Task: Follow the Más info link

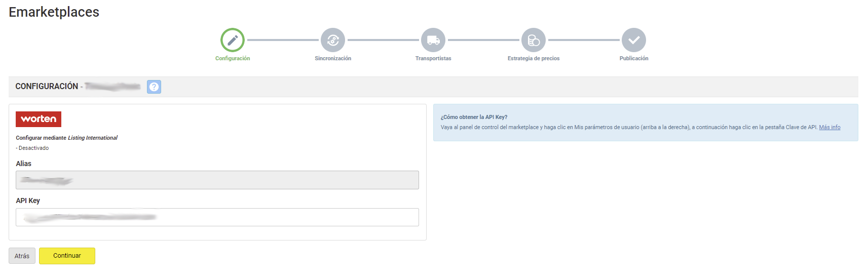Action: pyautogui.click(x=829, y=128)
